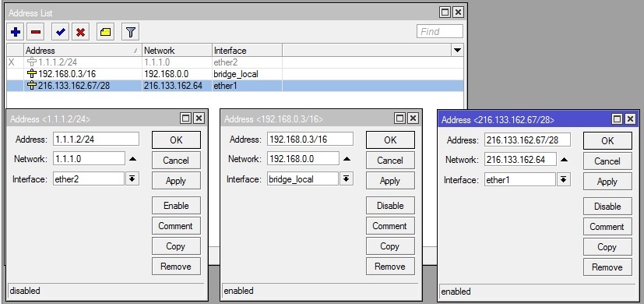Click Remove in the 216.133.162.67/28 dialog
The image size is (644, 304).
point(607,267)
